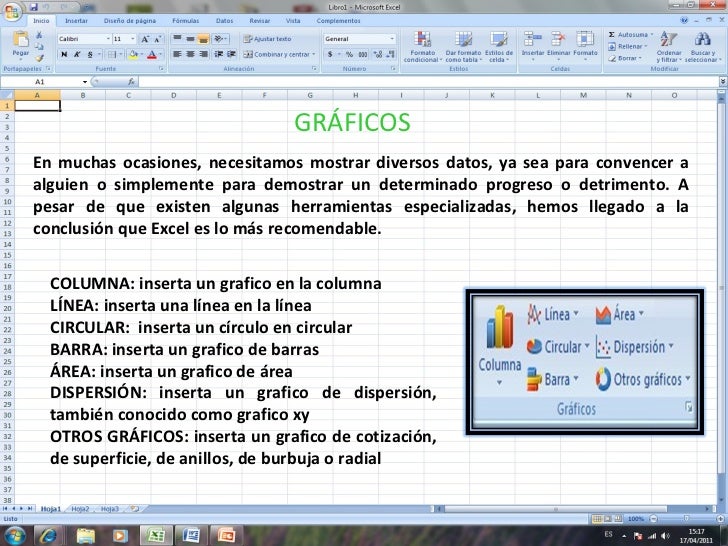Switch to Page Layout view icon
The height and width of the screenshot is (546, 728).
click(607, 519)
